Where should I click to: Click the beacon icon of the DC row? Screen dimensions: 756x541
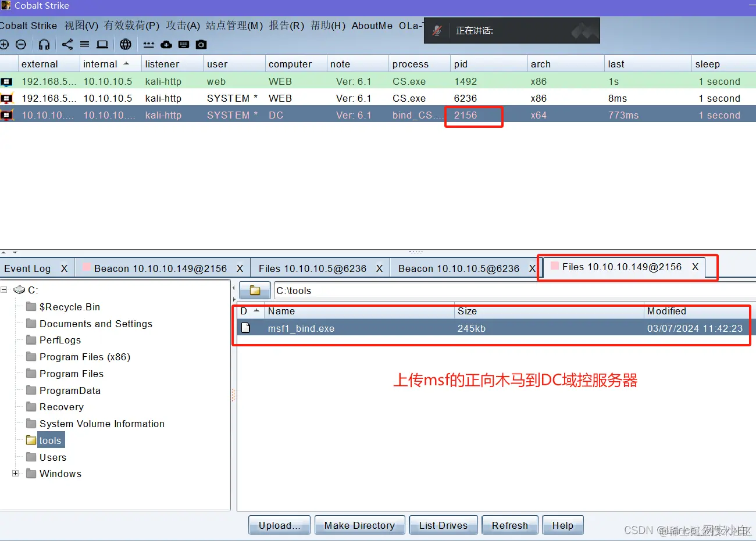pos(6,115)
